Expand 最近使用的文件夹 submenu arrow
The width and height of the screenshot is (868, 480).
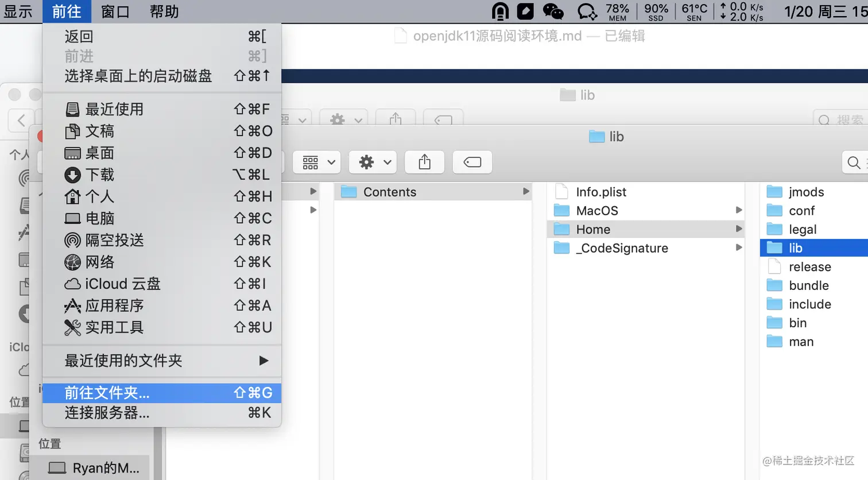[x=263, y=361]
